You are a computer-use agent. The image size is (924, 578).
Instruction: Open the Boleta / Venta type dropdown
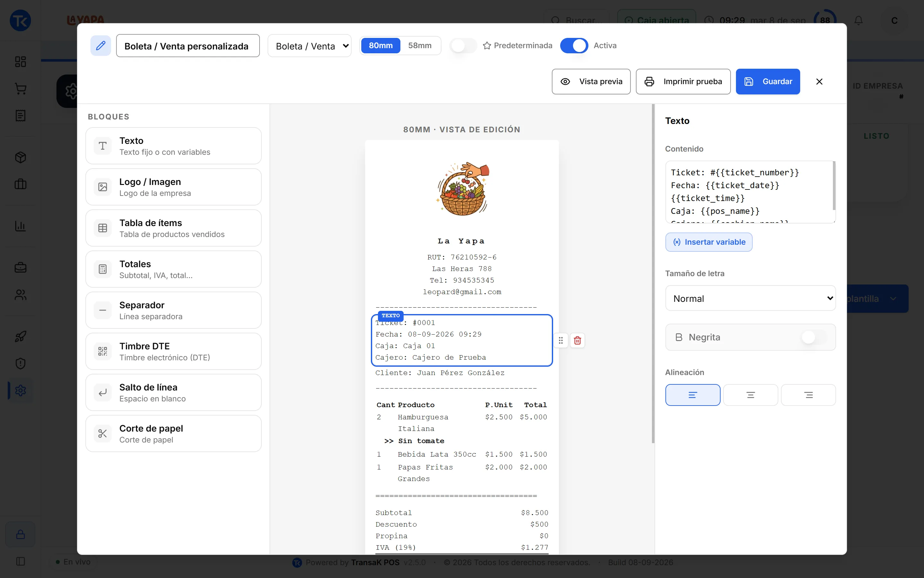point(309,46)
